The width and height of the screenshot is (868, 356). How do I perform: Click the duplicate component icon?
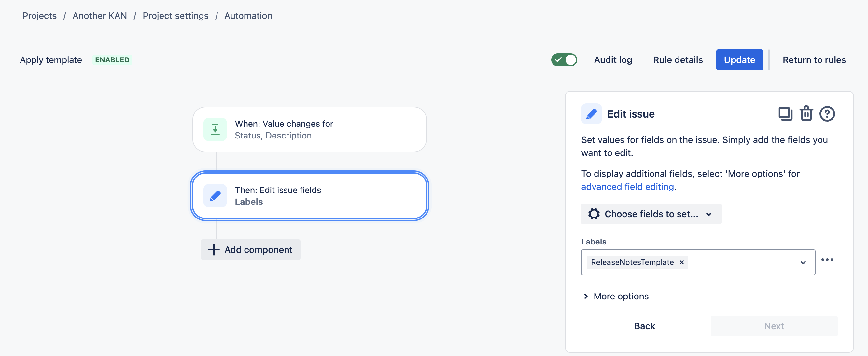785,114
